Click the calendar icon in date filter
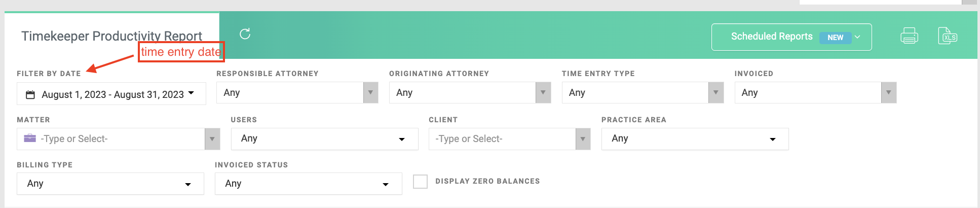Image resolution: width=980 pixels, height=208 pixels. tap(30, 95)
